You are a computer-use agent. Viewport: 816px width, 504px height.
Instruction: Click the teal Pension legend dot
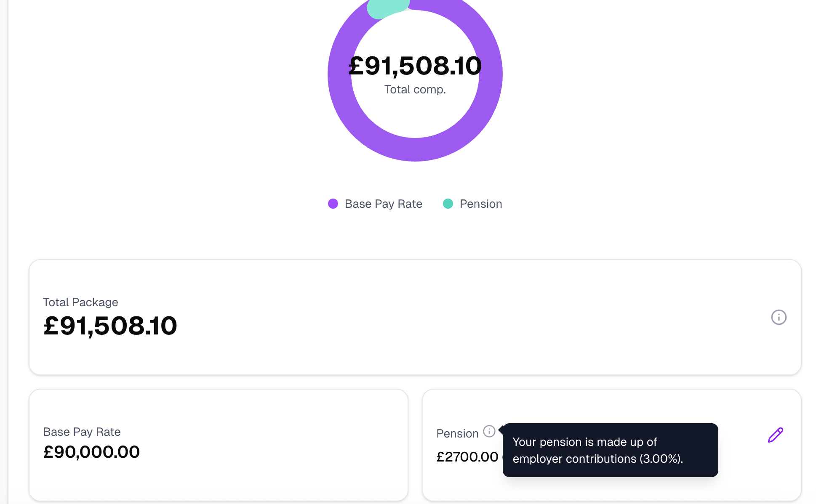tap(448, 204)
